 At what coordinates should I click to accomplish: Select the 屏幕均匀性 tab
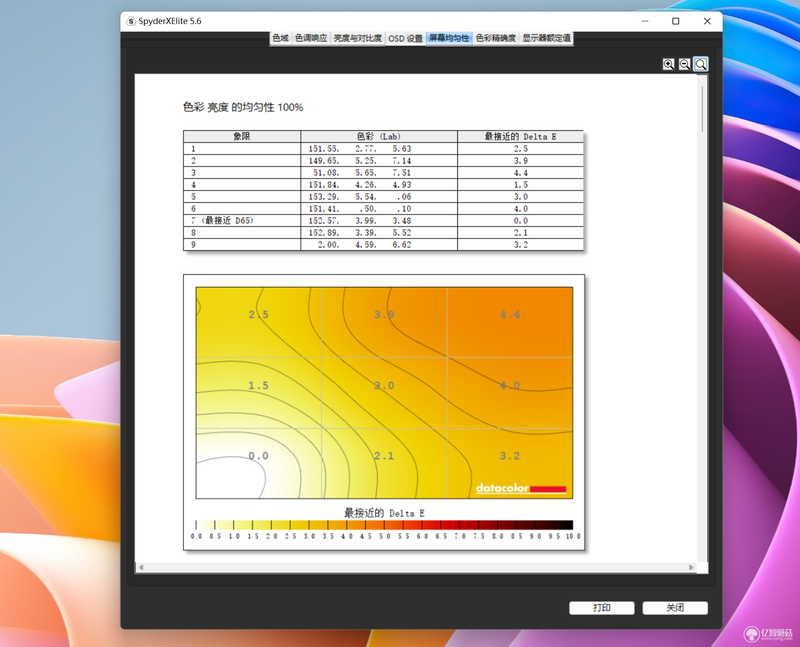[x=448, y=38]
